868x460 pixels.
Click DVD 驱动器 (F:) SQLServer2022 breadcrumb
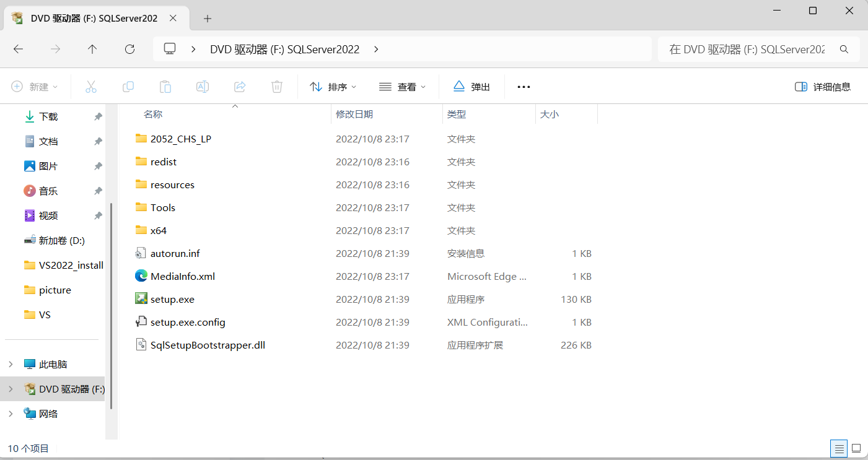(285, 50)
